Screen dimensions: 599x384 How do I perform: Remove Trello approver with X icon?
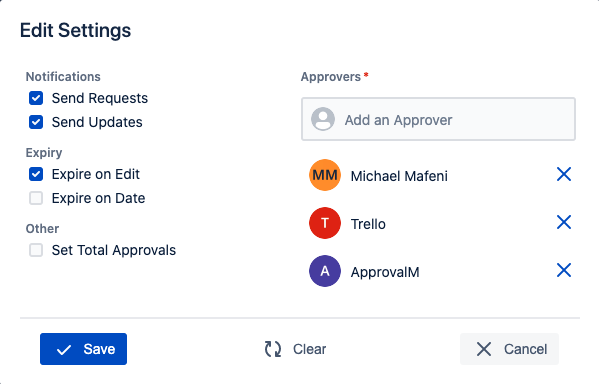[x=563, y=222]
